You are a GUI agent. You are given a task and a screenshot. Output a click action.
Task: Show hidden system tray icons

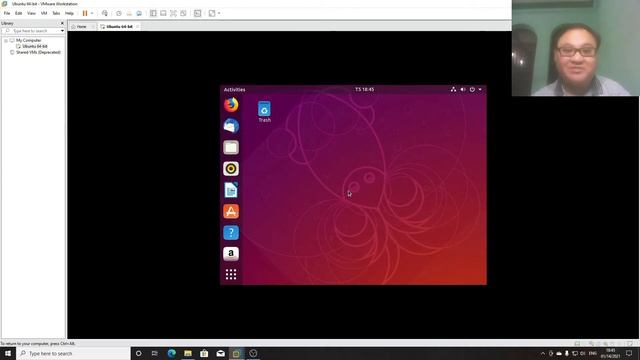(x=543, y=353)
